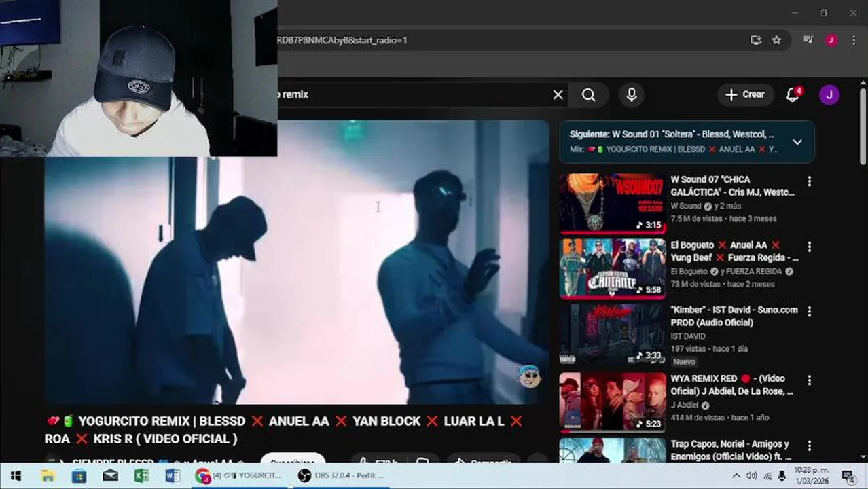868x489 pixels.
Task: Open File Explorer from taskbar
Action: [48, 475]
